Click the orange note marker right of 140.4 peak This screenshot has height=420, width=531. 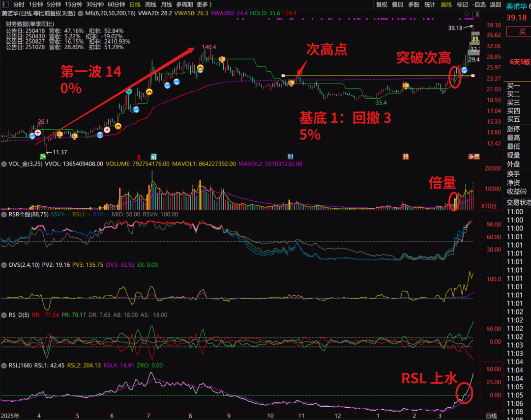click(222, 59)
